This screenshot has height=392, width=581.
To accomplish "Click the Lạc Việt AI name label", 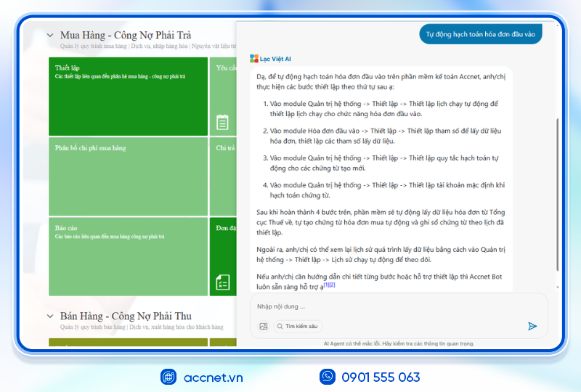I will pos(275,59).
